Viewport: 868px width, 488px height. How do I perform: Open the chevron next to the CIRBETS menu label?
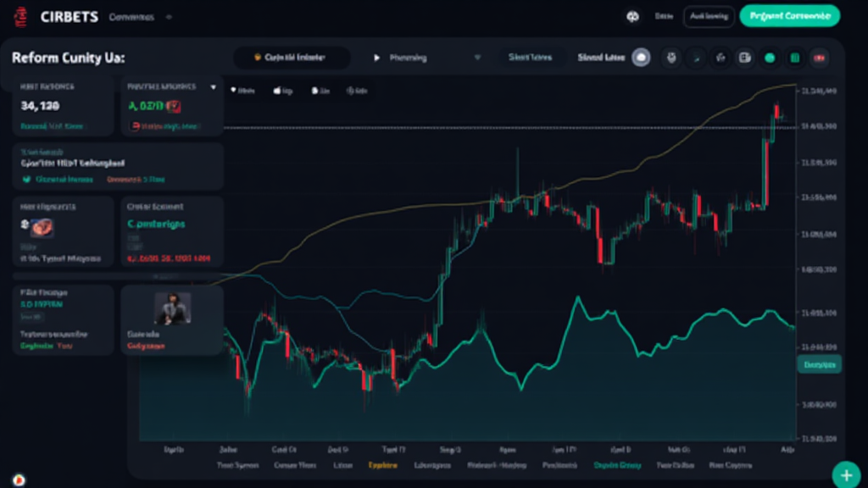click(169, 15)
